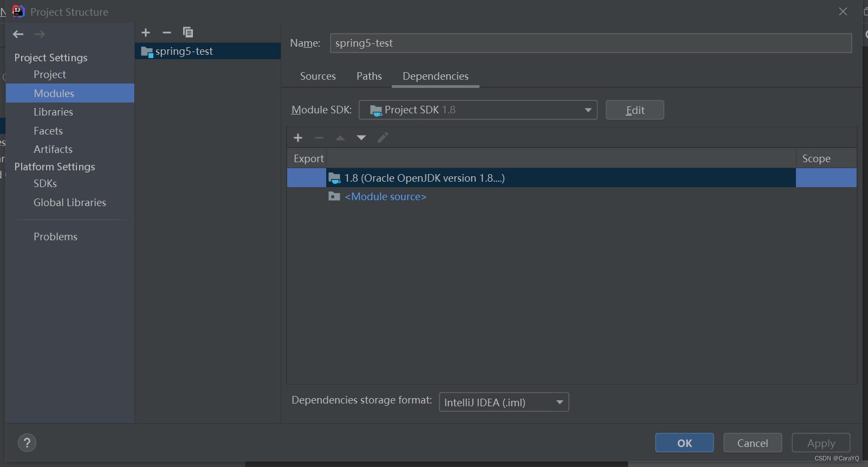The image size is (868, 467).
Task: Click the module Name input field
Action: pyautogui.click(x=591, y=43)
